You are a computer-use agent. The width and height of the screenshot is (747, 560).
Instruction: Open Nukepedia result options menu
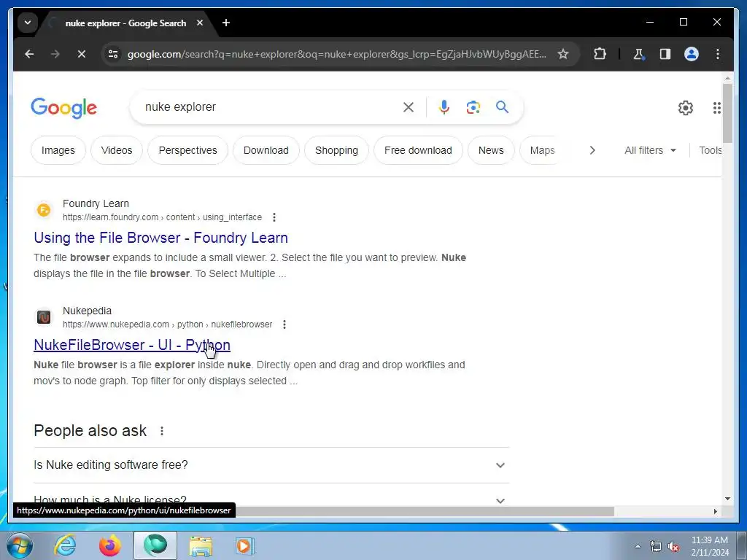(285, 324)
